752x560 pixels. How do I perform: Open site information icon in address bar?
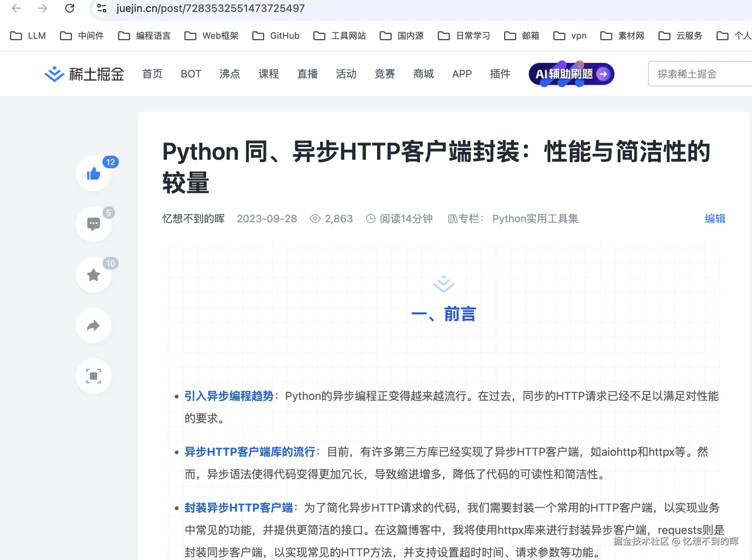pyautogui.click(x=102, y=8)
